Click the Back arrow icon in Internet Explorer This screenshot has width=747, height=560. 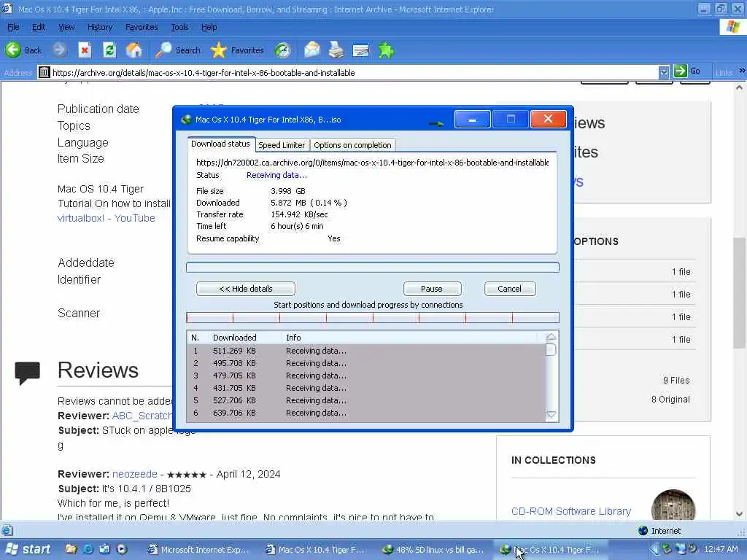(13, 50)
